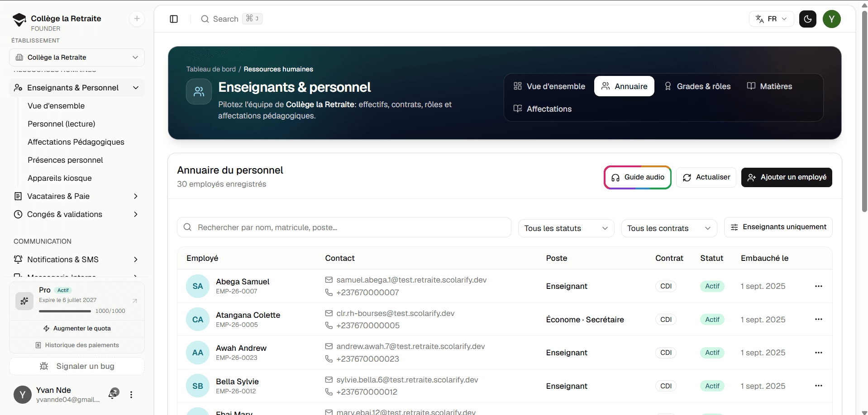Screen dimensions: 868x415
Task: Open Affectations tab
Action: [542, 109]
